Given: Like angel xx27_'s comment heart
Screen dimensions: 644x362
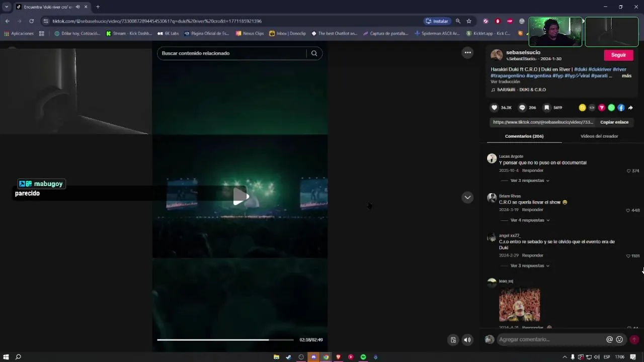Looking at the screenshot, I should pos(628,256).
